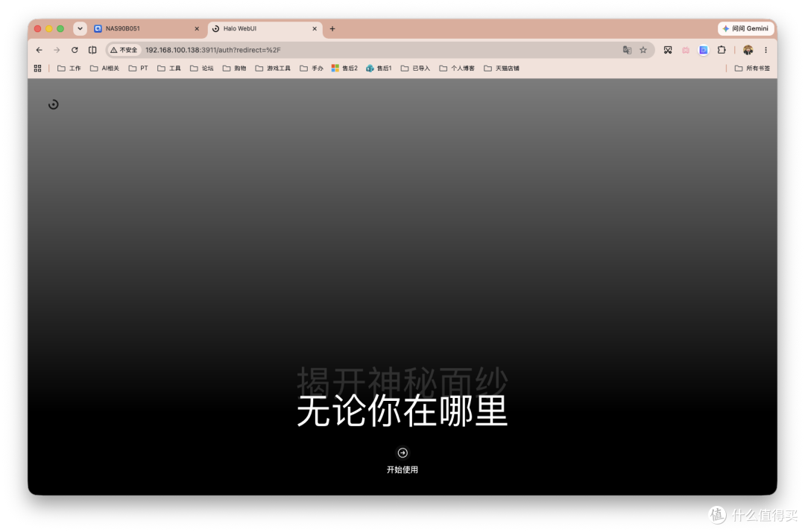805x532 pixels.
Task: Open the 手办 bookmark folder
Action: tap(311, 69)
